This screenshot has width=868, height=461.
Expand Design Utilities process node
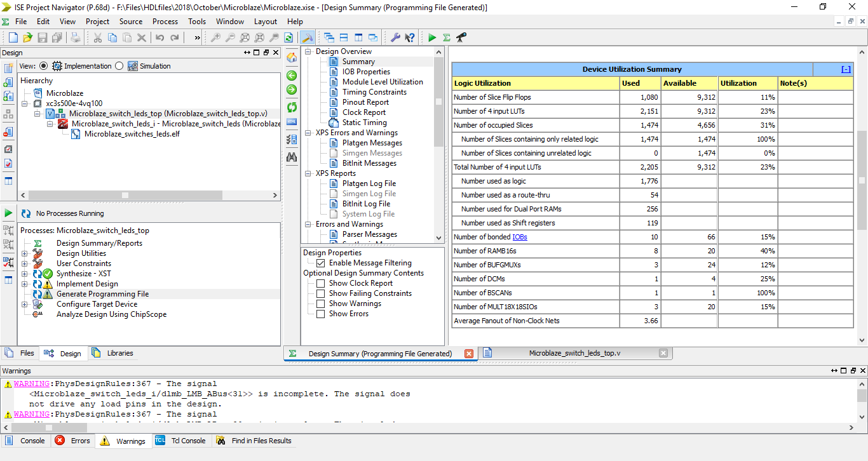coord(25,253)
